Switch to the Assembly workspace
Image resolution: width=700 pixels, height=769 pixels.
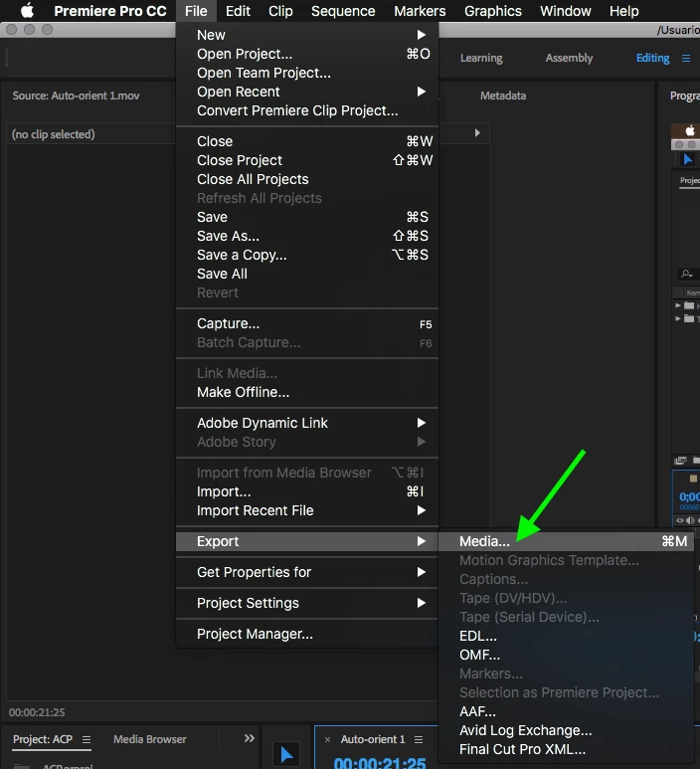[569, 58]
